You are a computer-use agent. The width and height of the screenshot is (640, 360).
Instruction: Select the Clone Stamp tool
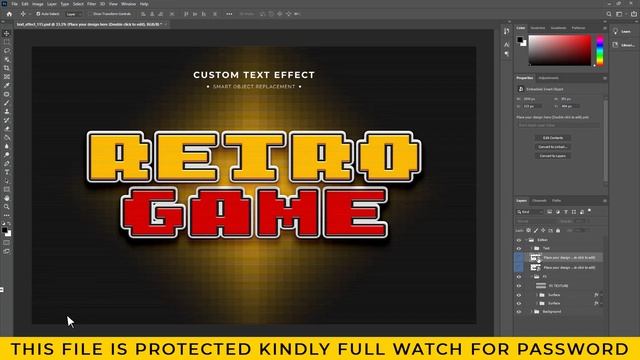click(x=7, y=111)
